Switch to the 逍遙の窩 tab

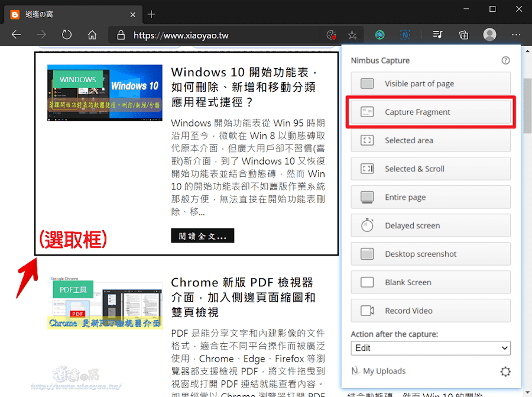click(73, 14)
